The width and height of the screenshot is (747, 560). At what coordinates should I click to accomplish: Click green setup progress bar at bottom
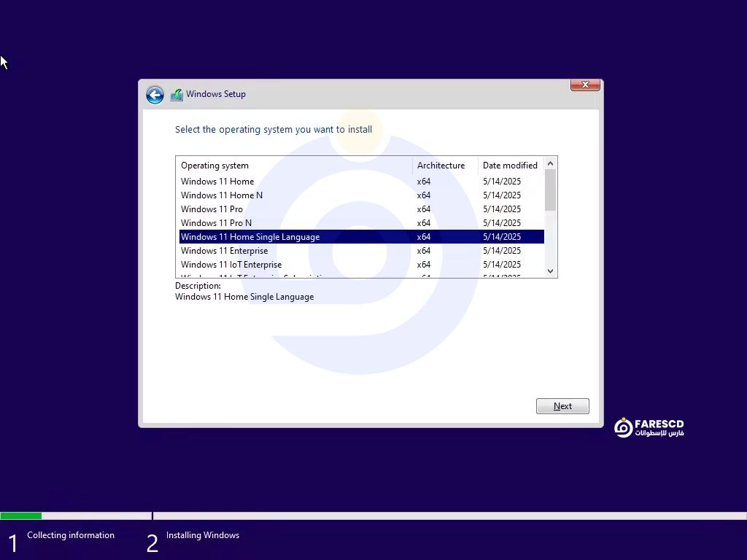click(21, 516)
